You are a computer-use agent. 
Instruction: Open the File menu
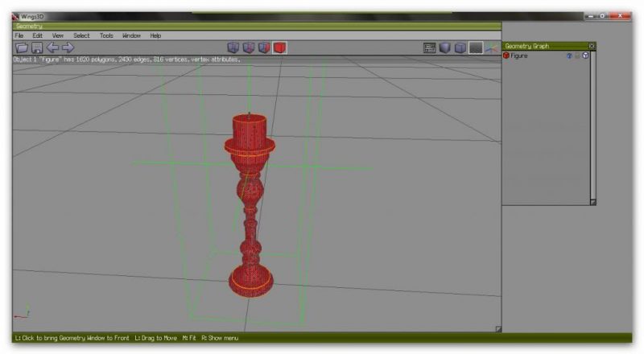[x=19, y=35]
